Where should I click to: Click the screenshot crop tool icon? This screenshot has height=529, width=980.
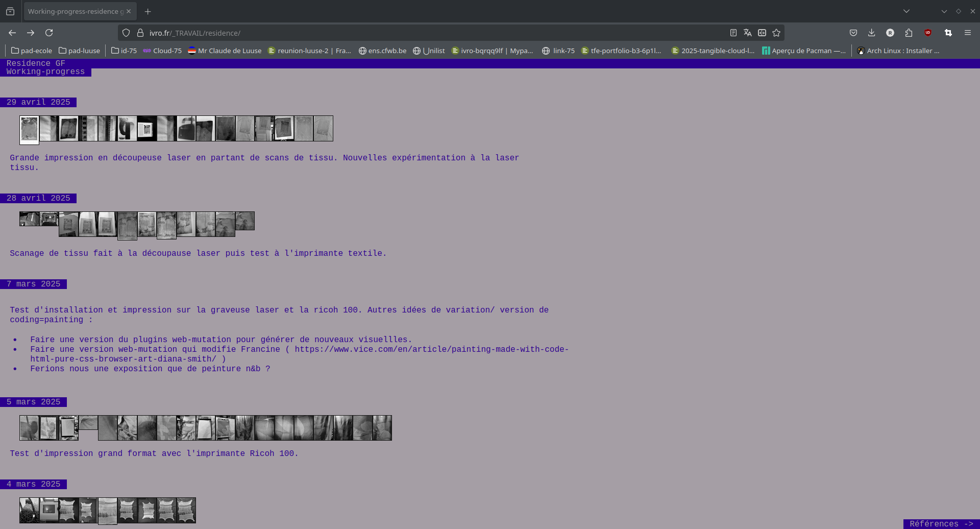coord(948,33)
